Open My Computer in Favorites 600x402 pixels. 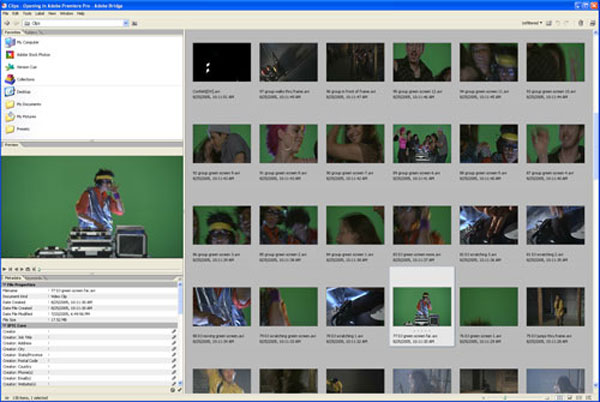pos(22,42)
